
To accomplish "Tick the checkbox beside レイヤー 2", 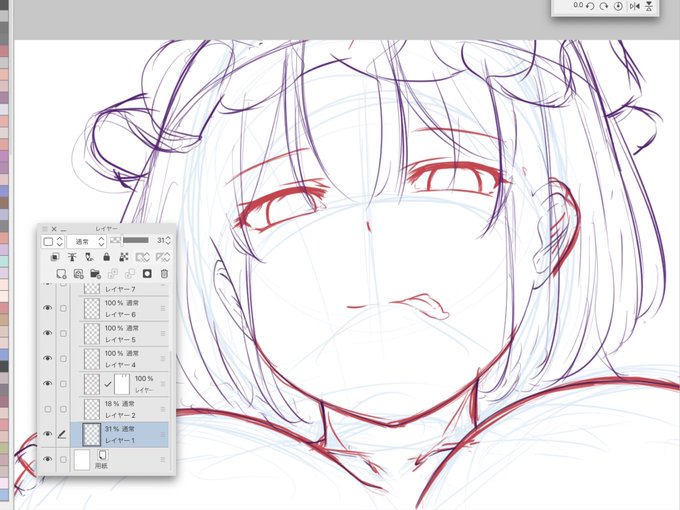I will 63,409.
